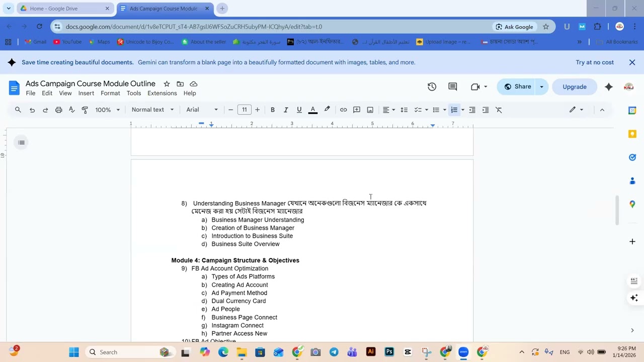Screen dimensions: 644x362
Task: Toggle bold formatting
Action: pos(273,110)
